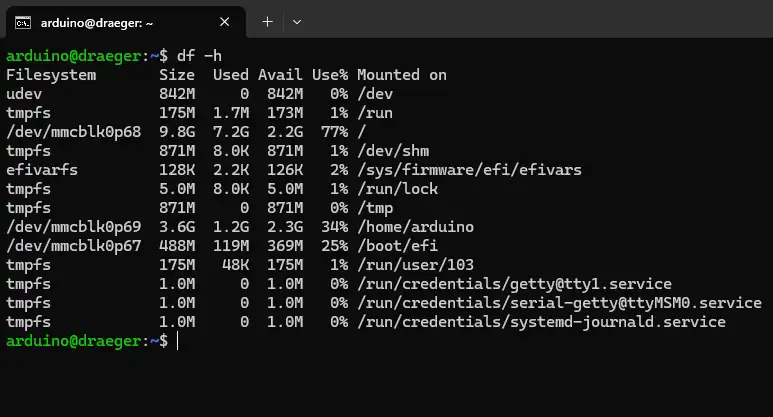Viewport: 773px width, 417px height.
Task: Click the Use% column header
Action: pos(330,75)
